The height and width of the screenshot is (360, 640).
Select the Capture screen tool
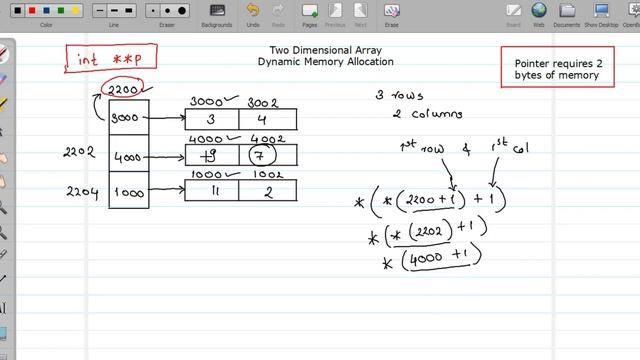click(3, 333)
